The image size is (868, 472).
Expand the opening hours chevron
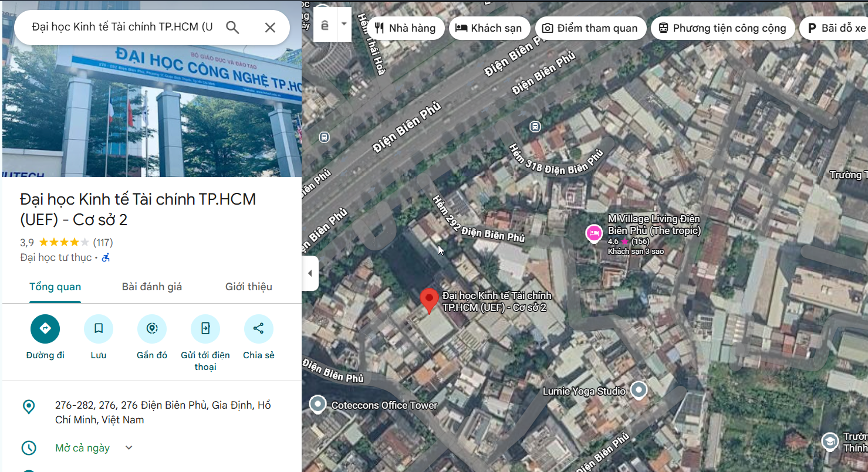click(x=129, y=448)
